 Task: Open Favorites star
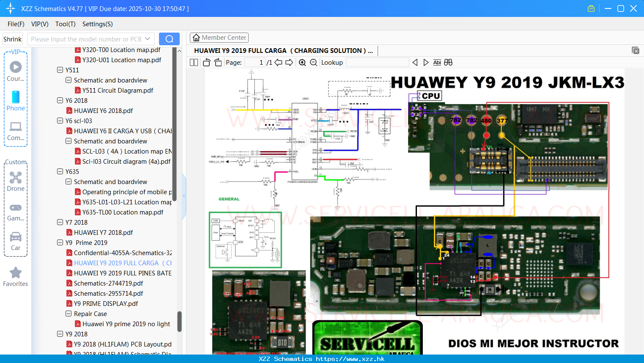click(x=16, y=277)
